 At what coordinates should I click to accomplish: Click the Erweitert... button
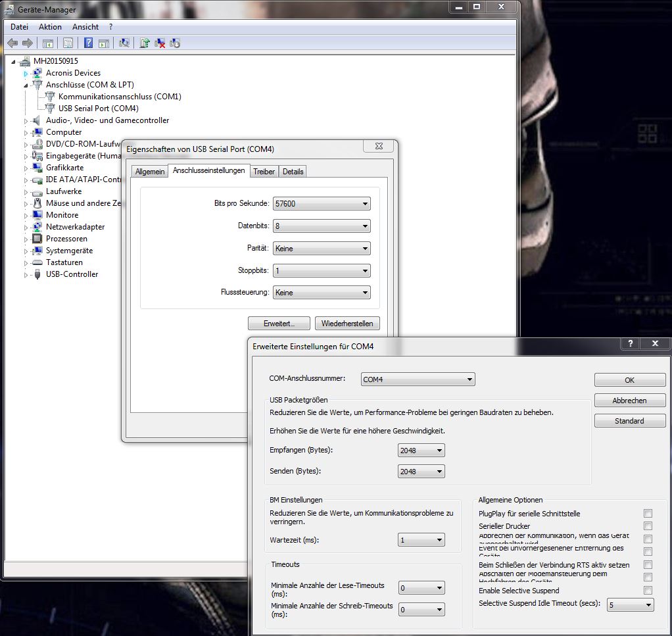click(279, 324)
